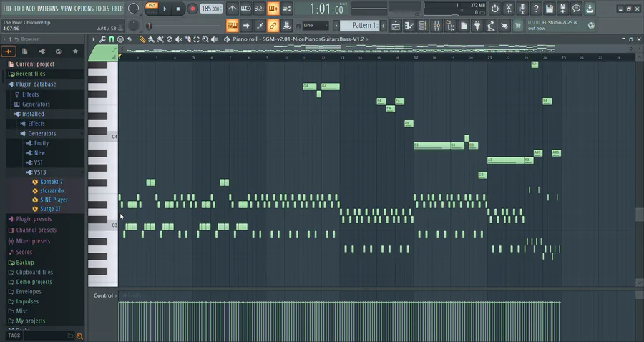Open the download updates icon

pos(590,8)
